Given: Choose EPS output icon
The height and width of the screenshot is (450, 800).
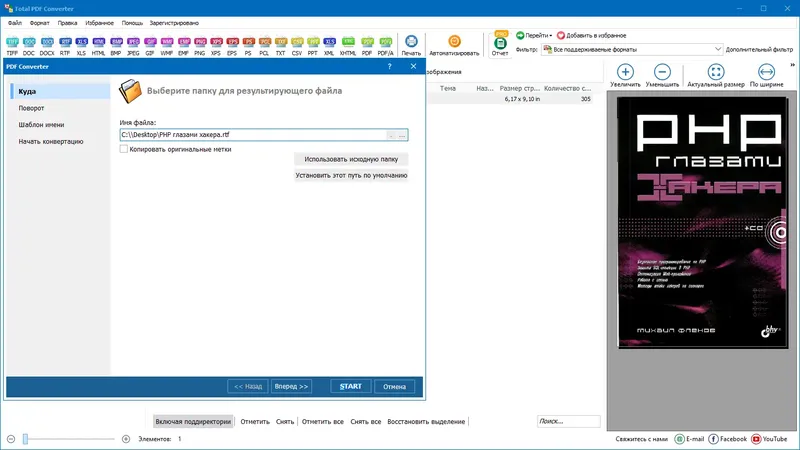Looking at the screenshot, I should [232, 45].
